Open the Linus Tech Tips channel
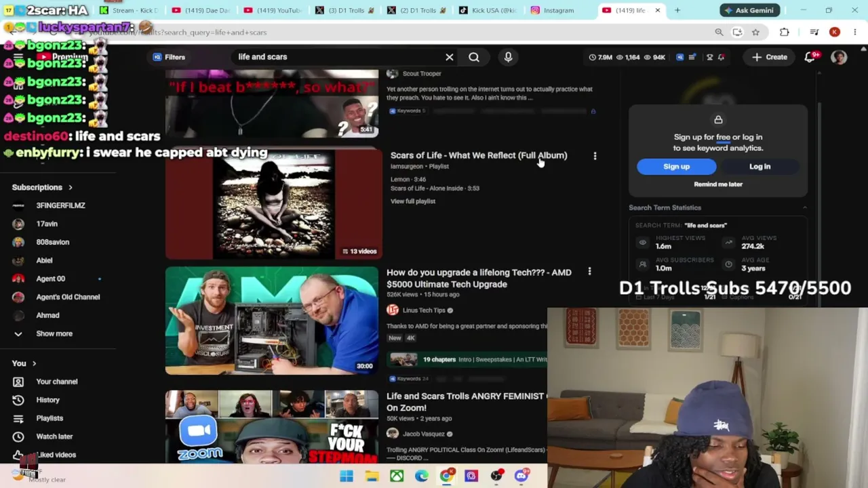Image resolution: width=868 pixels, height=488 pixels. (425, 310)
